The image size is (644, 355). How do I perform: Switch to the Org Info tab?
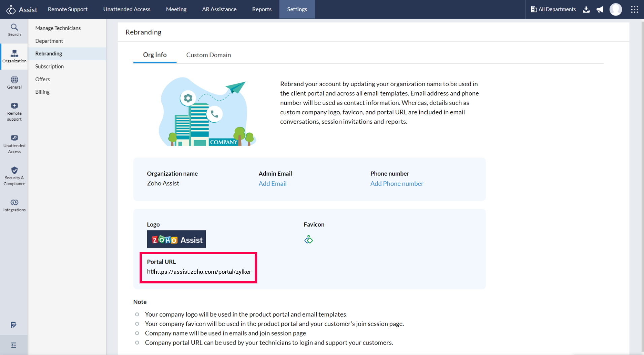coord(155,55)
